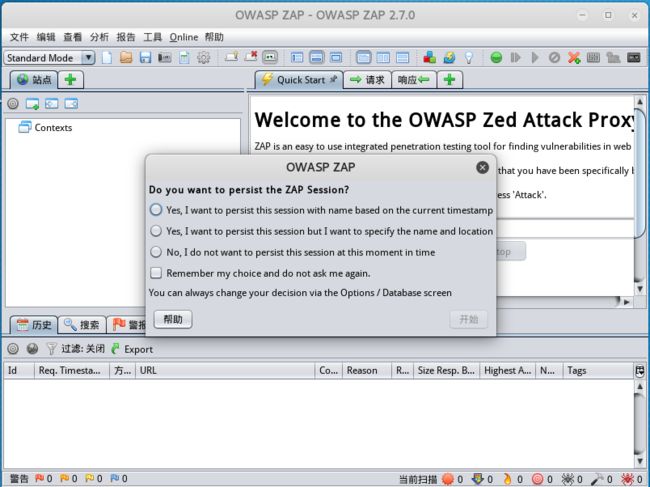Viewport: 650px width, 487px height.
Task: Click the New Context icon in the Sites panel
Action: click(32, 104)
